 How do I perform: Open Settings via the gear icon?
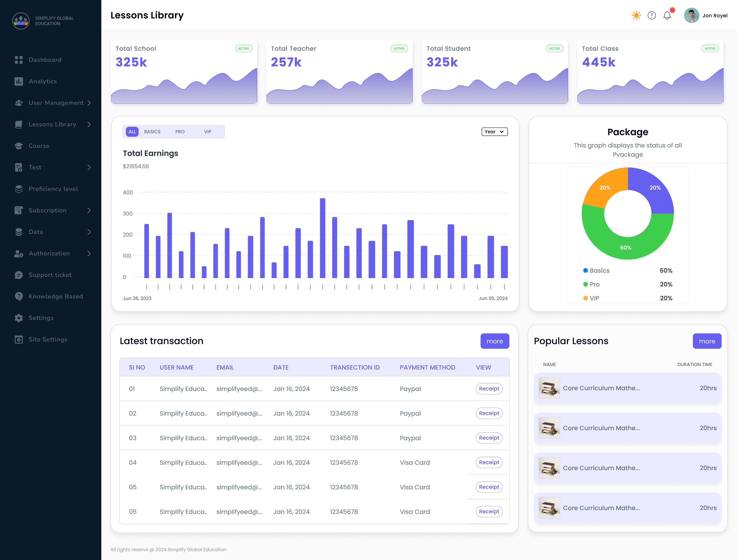19,318
